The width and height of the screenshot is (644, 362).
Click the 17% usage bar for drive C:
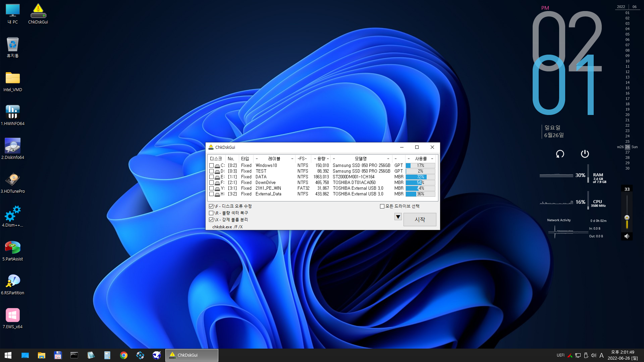pyautogui.click(x=420, y=166)
